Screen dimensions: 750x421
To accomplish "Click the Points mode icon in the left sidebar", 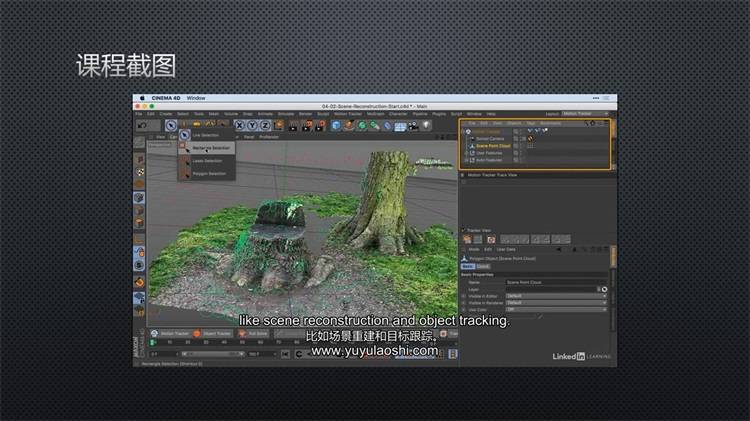I will coord(139,197).
